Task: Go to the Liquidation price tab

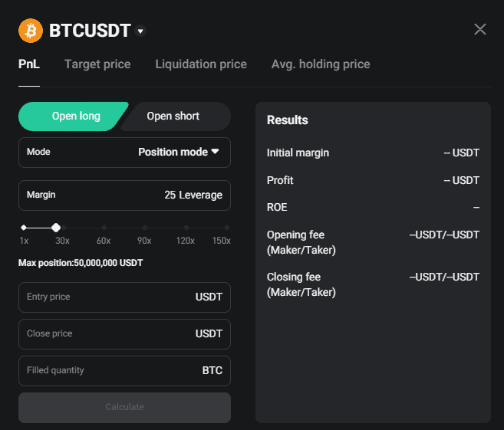Action: 201,64
